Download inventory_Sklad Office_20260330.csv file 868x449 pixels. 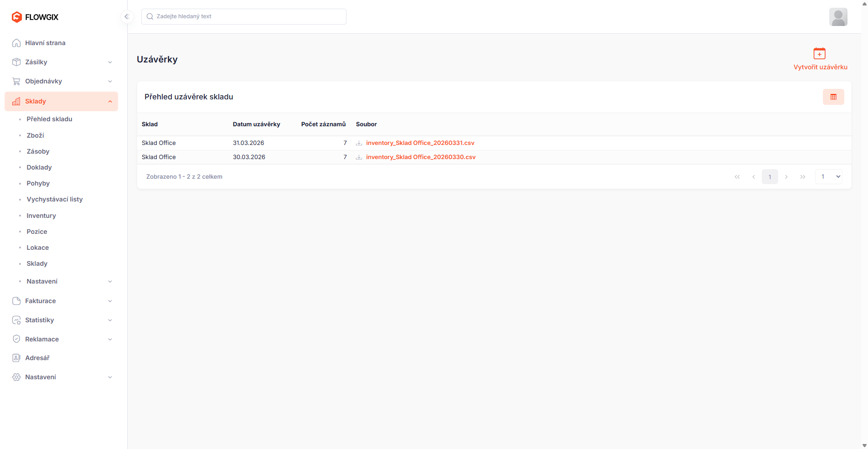click(420, 157)
